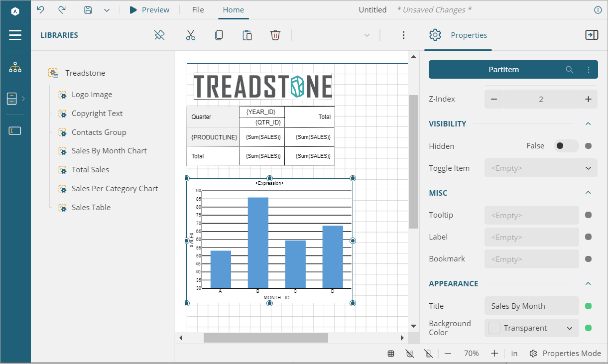Unpin the Libraries panel
The width and height of the screenshot is (608, 364).
(x=159, y=35)
